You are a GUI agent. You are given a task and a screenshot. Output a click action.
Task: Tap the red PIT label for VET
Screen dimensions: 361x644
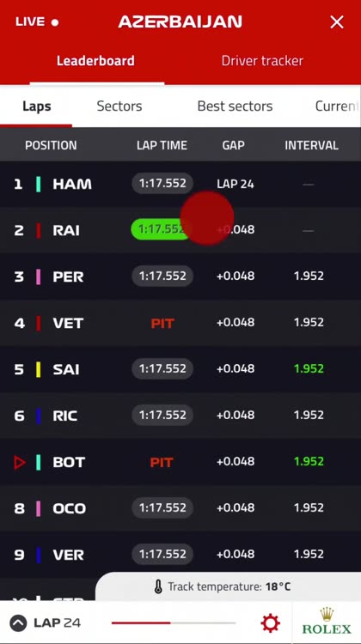click(x=162, y=324)
